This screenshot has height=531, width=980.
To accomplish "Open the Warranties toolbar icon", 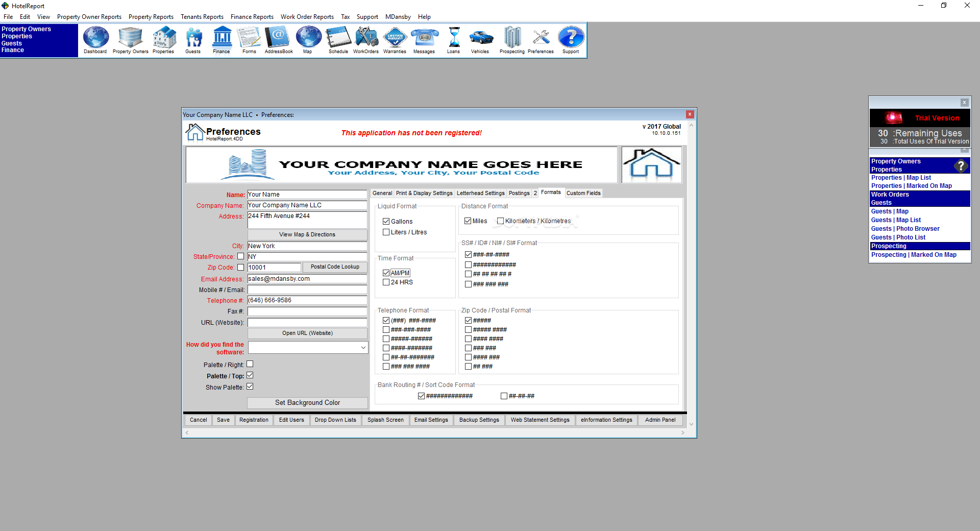I will tap(395, 40).
